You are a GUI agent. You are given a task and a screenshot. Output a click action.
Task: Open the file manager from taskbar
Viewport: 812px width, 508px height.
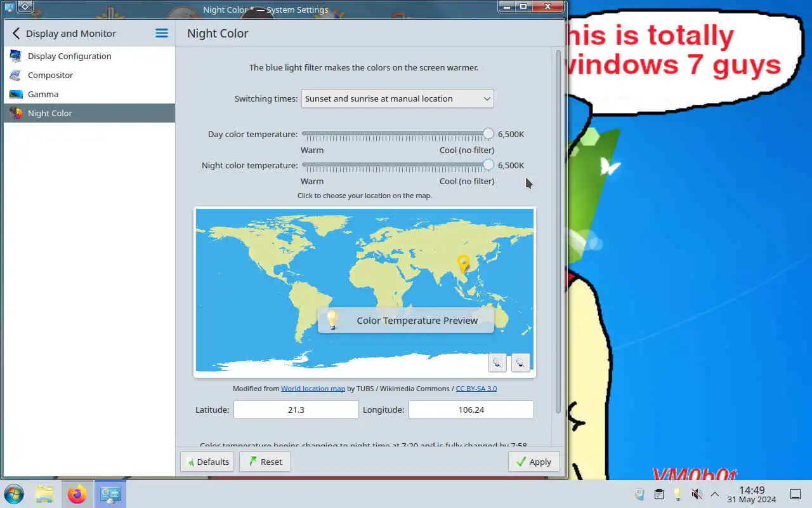pyautogui.click(x=44, y=494)
